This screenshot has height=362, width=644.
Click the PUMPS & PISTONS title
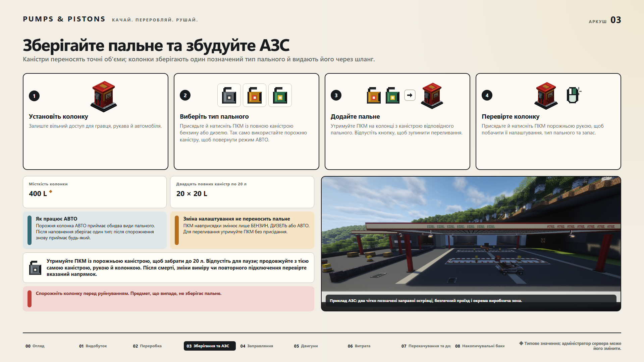(64, 19)
